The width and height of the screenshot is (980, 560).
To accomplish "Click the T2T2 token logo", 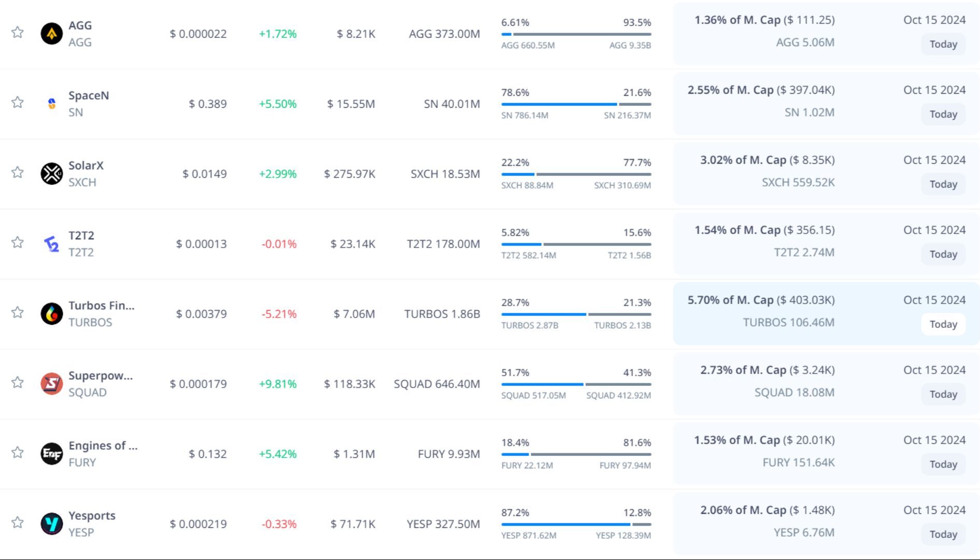I will pos(52,243).
